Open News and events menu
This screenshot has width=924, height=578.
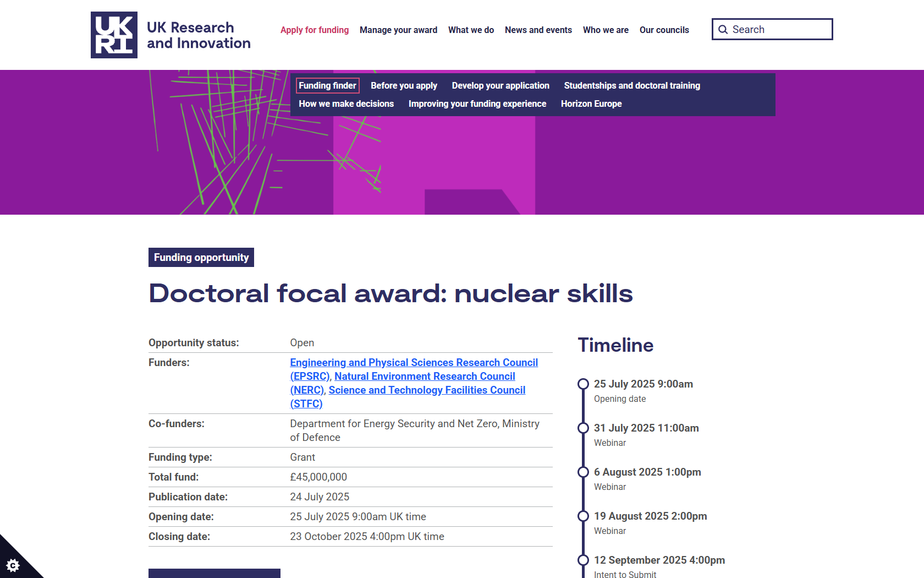point(538,30)
